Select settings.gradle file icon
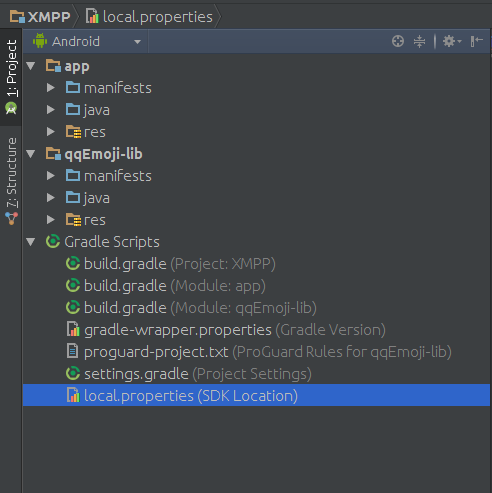Image resolution: width=492 pixels, height=493 pixels. 73,374
